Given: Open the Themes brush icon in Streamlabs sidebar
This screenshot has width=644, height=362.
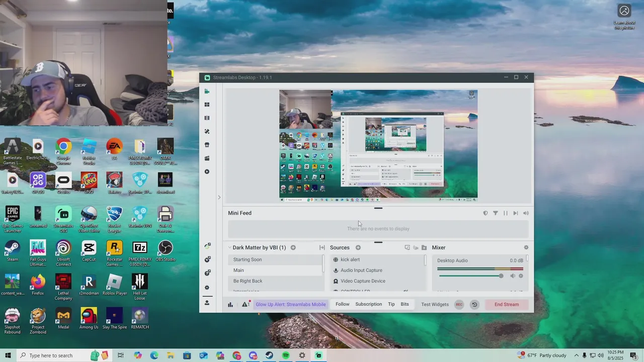Looking at the screenshot, I should point(207,132).
